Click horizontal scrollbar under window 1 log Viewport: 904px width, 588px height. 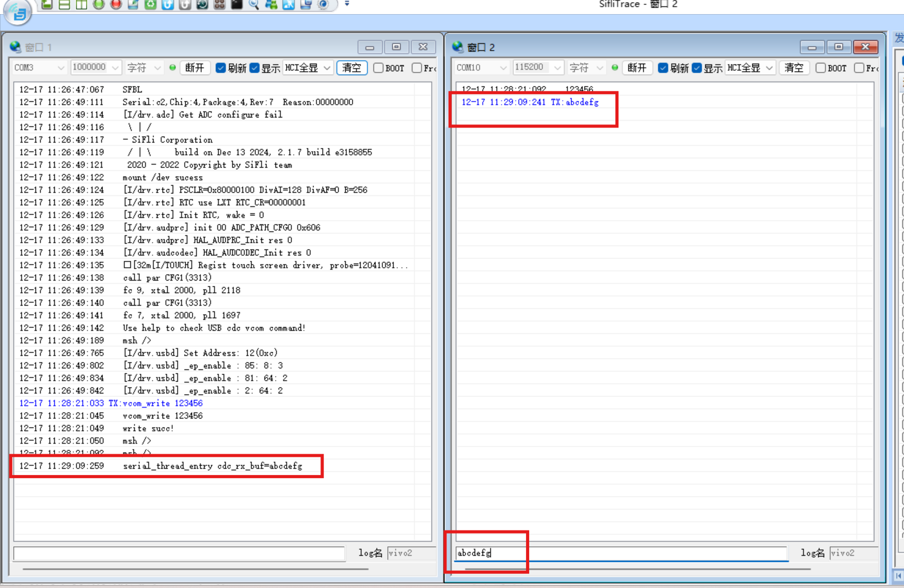(196, 569)
